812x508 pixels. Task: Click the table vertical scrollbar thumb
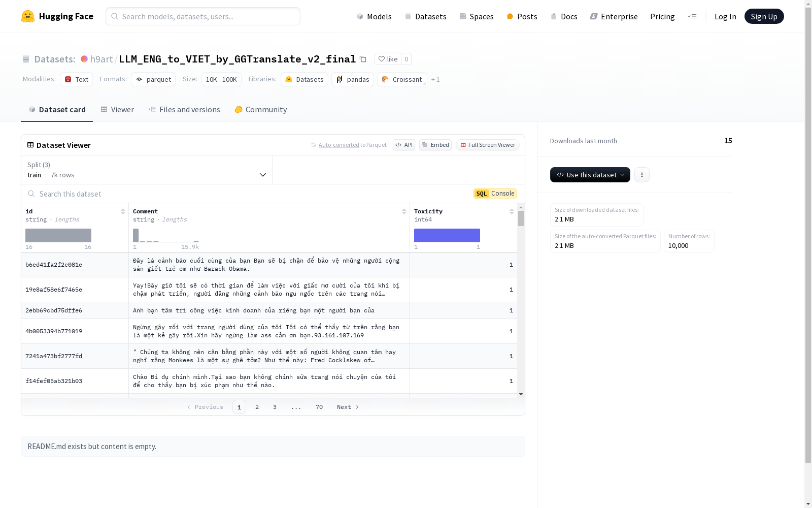click(521, 218)
